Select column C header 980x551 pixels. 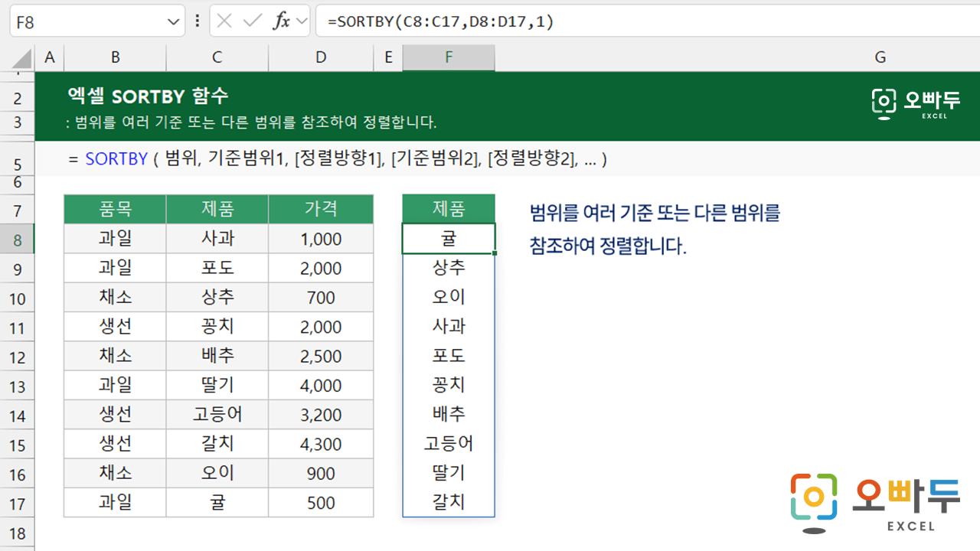click(217, 57)
